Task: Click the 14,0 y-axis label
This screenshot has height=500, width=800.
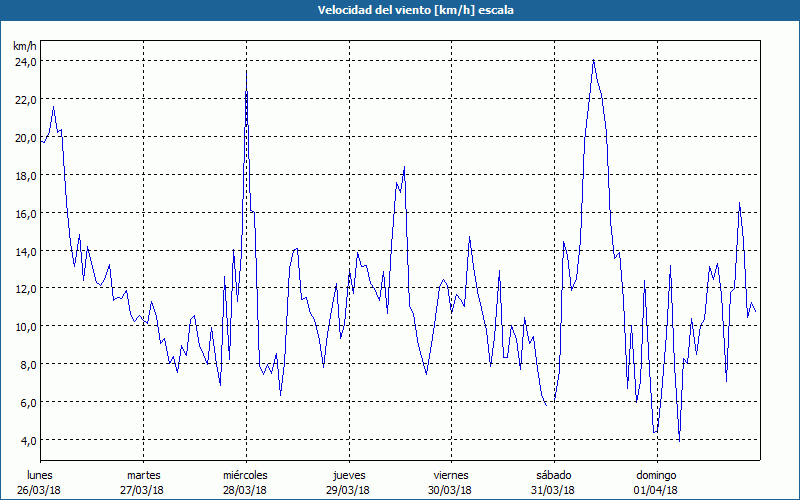Action: (x=25, y=251)
